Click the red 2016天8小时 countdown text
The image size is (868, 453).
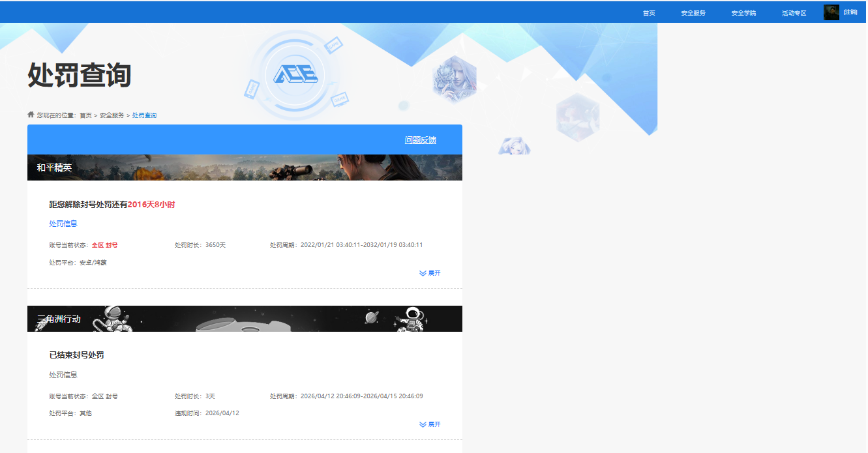(151, 205)
